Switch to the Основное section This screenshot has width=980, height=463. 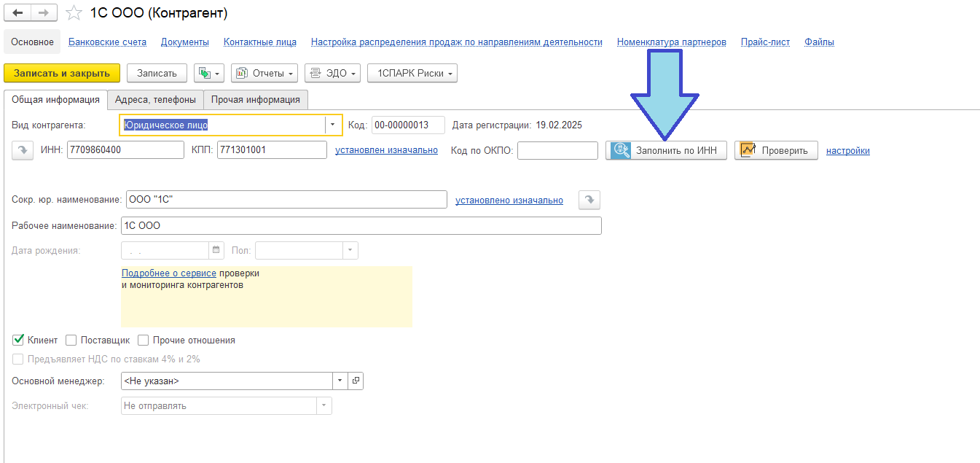[x=33, y=42]
